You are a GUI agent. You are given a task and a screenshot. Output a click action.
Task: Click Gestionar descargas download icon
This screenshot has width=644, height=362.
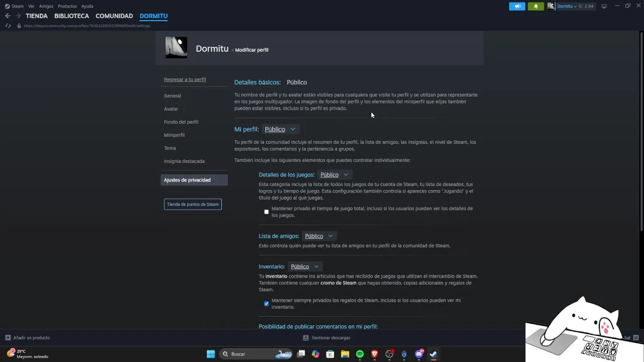point(306,338)
